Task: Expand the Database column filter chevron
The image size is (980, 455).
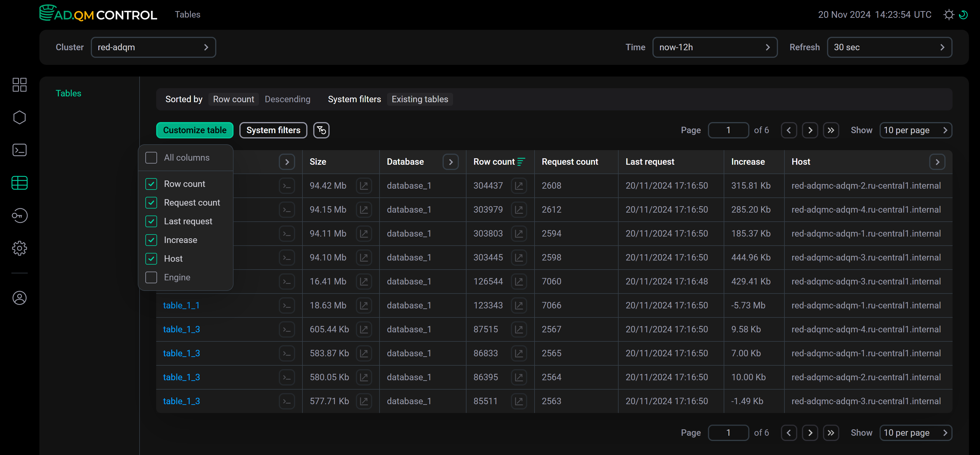Action: click(450, 162)
